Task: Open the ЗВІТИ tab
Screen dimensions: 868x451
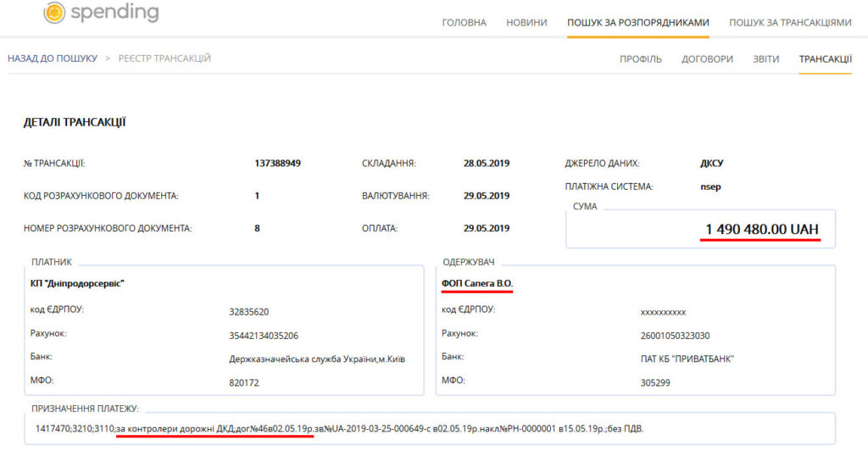Action: (765, 59)
